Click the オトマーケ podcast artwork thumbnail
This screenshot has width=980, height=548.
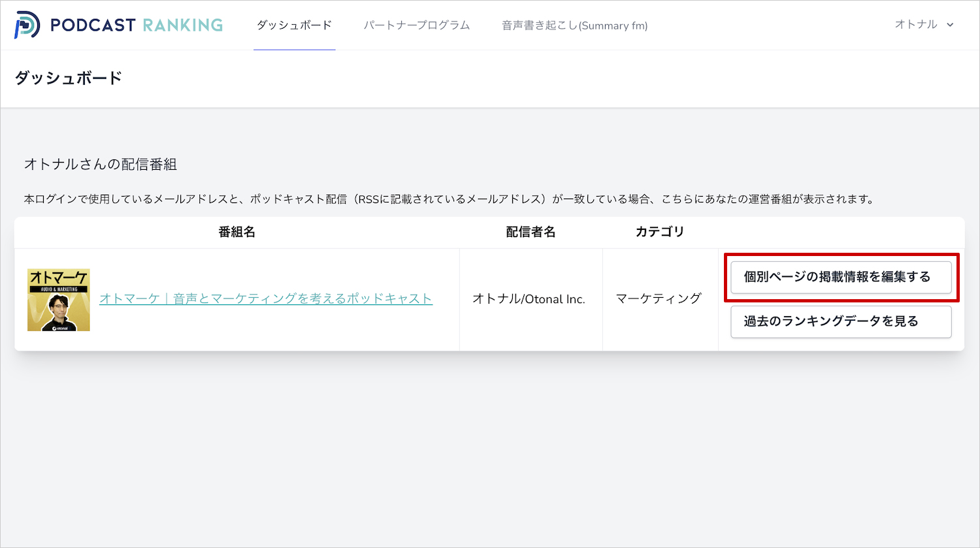(x=58, y=298)
